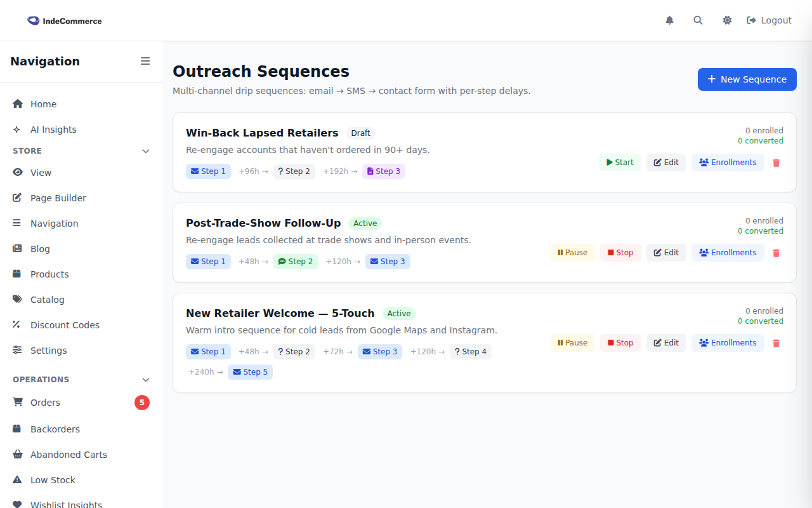Click the New Retailer Welcome — 5-Touch title
This screenshot has width=812, height=508.
coord(280,313)
